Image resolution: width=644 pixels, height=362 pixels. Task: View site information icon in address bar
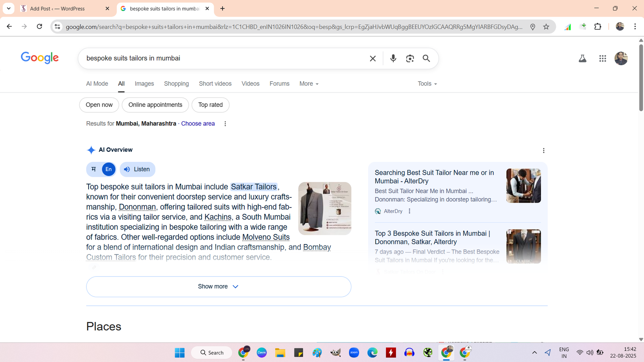[58, 27]
